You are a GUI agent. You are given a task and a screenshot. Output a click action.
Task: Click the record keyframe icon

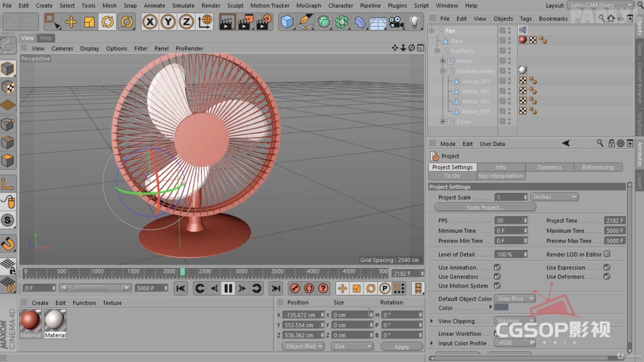(x=294, y=288)
